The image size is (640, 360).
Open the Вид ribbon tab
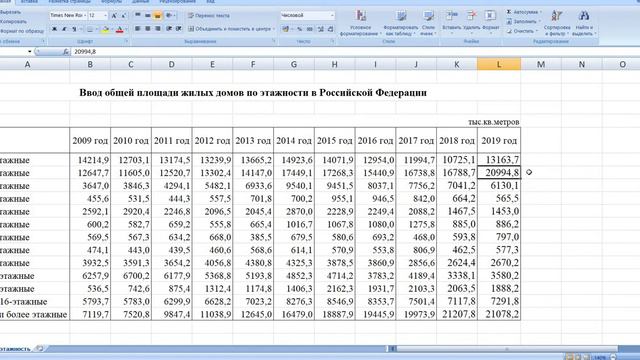pos(210,2)
